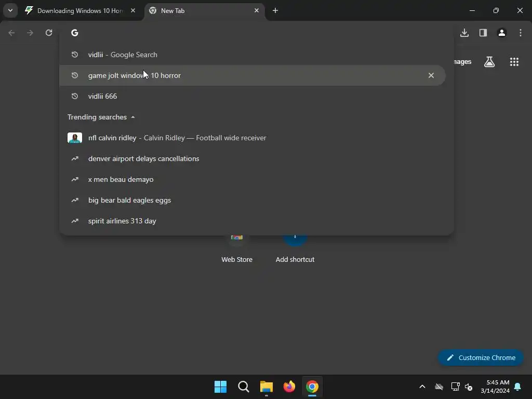Collapse the Trending searches section
Viewport: 532px width, 399px height.
(101, 117)
